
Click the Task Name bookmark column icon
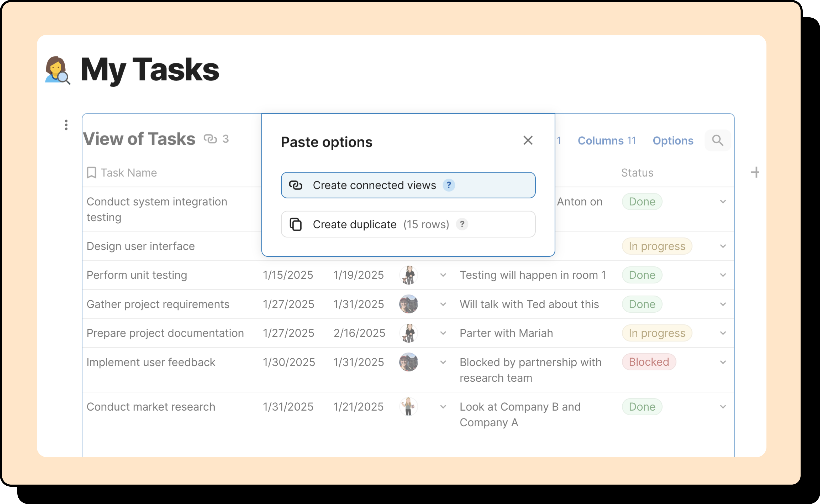point(92,173)
